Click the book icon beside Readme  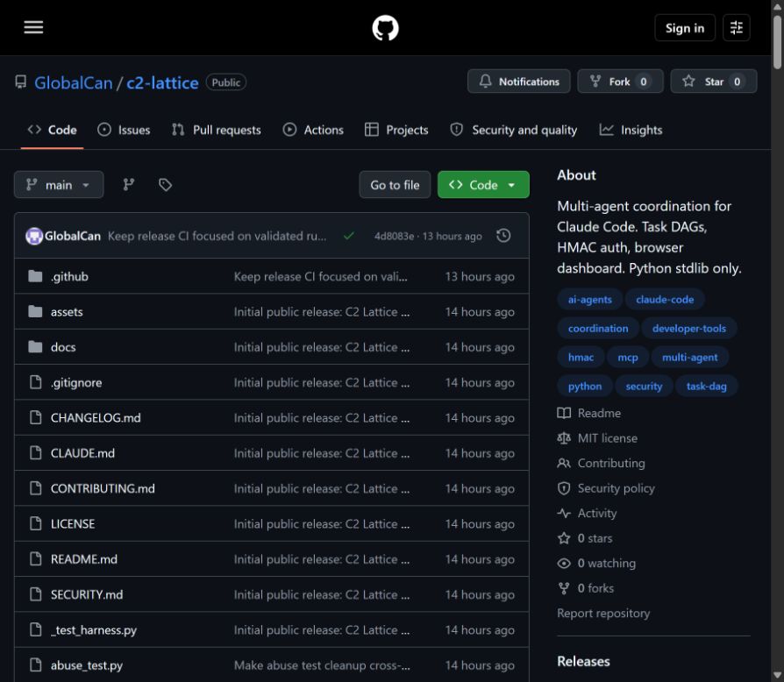pos(564,413)
